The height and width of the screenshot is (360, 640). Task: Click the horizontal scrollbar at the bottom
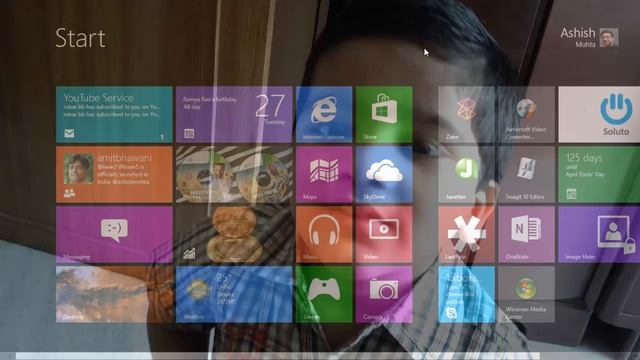(278, 356)
